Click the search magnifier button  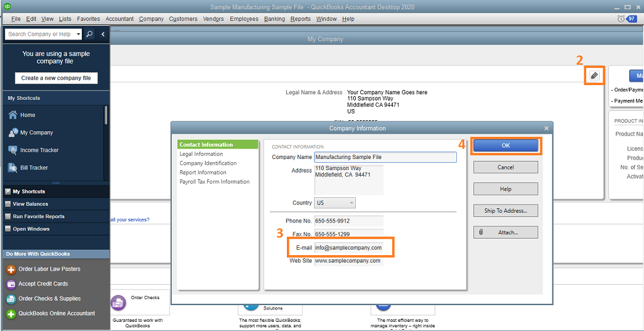coord(89,34)
